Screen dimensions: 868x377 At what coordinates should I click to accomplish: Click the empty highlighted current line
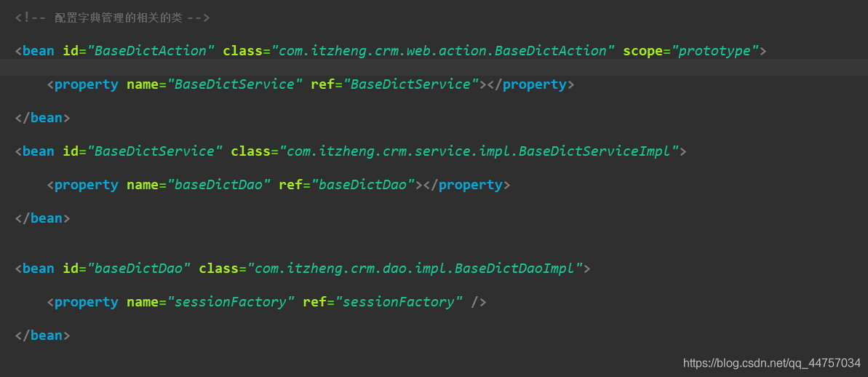[x=434, y=68]
